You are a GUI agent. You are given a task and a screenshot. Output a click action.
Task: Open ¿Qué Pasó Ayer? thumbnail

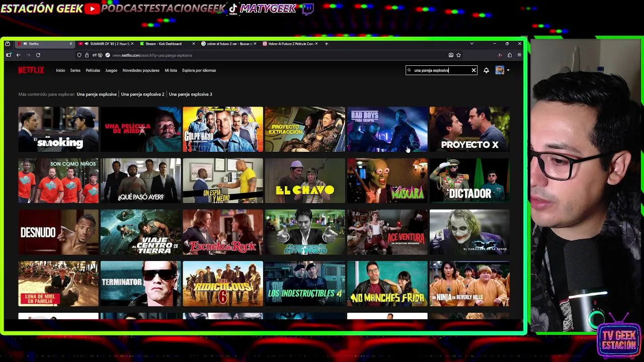click(x=140, y=181)
